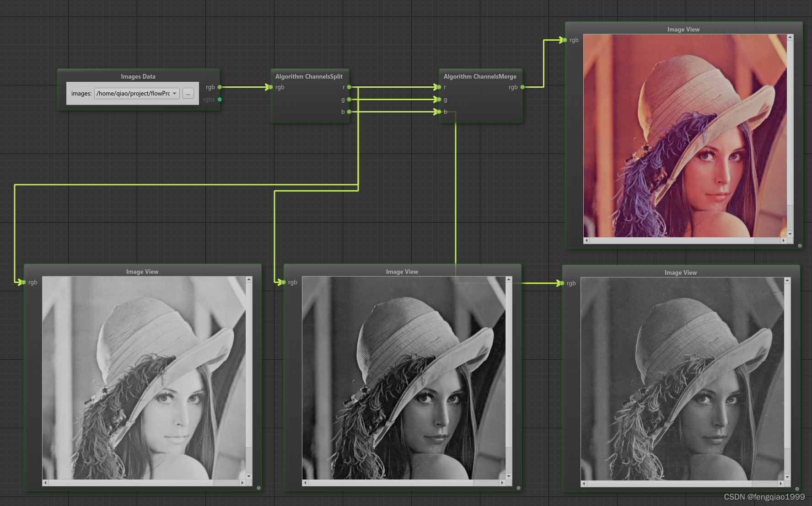Select title of color Image View node
The image size is (812, 506).
tap(683, 29)
